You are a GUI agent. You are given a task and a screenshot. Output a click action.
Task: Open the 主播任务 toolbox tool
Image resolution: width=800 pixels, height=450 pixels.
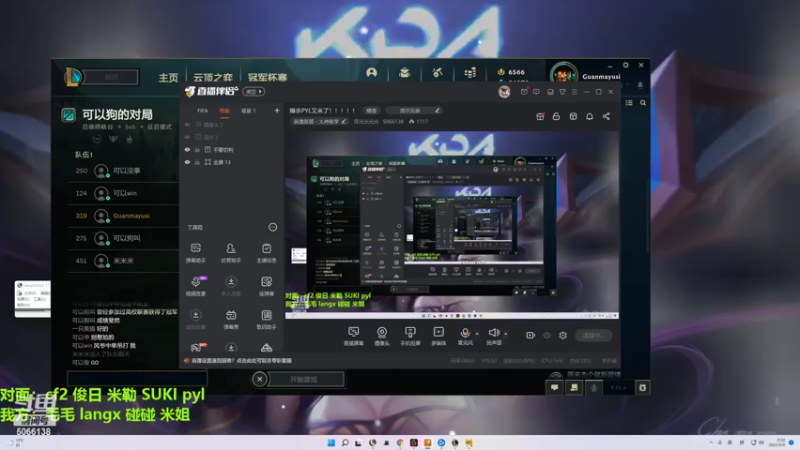266,253
